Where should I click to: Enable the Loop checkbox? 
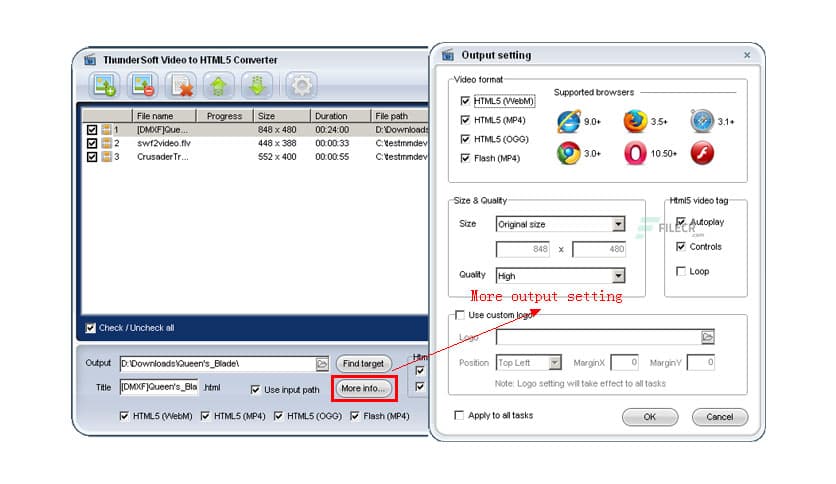pyautogui.click(x=681, y=271)
